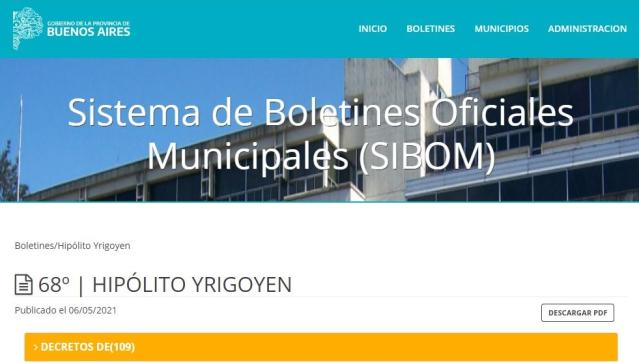Open the INICIO menu item
Screen dimensions: 639x363
point(372,29)
